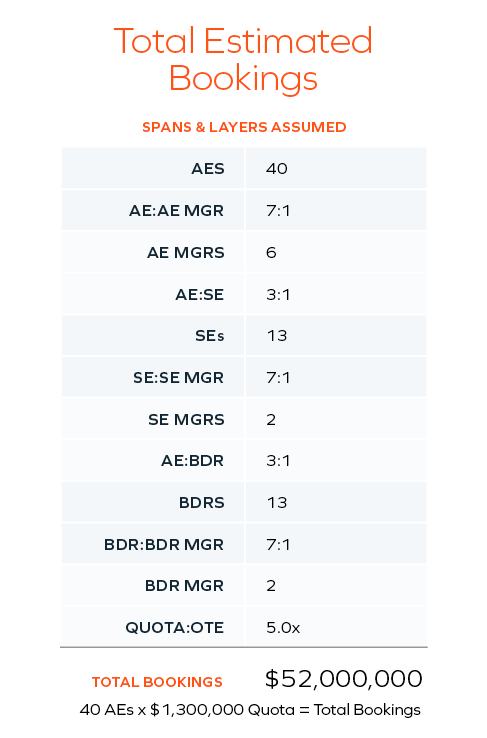
Task: Select the BDRS value 13
Action: [x=277, y=502]
